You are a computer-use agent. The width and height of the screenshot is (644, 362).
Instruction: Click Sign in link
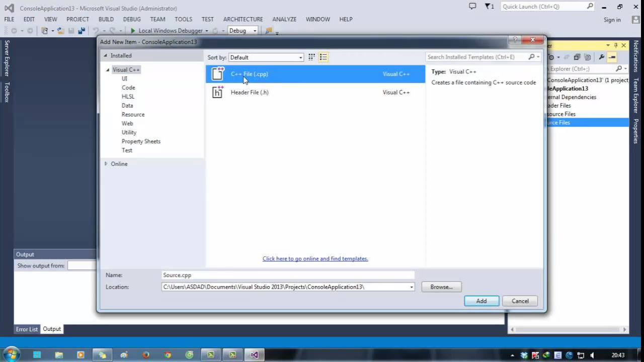(x=612, y=20)
